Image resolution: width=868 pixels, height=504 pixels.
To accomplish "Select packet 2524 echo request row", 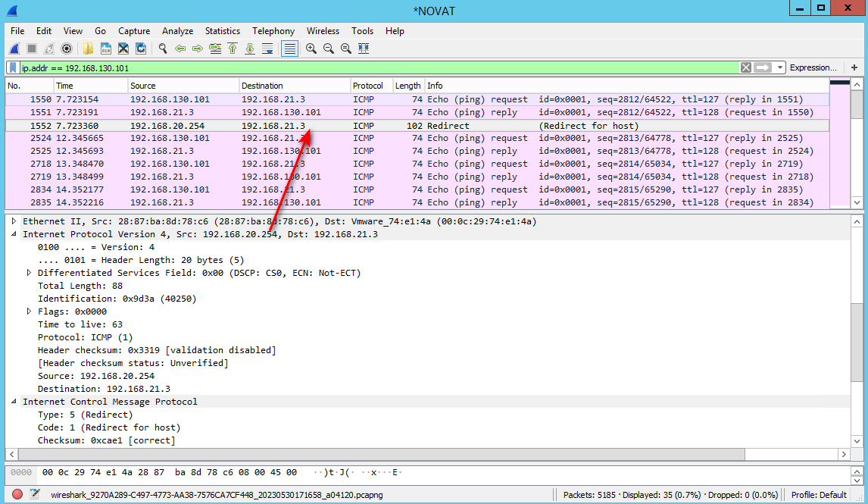I will click(x=417, y=138).
